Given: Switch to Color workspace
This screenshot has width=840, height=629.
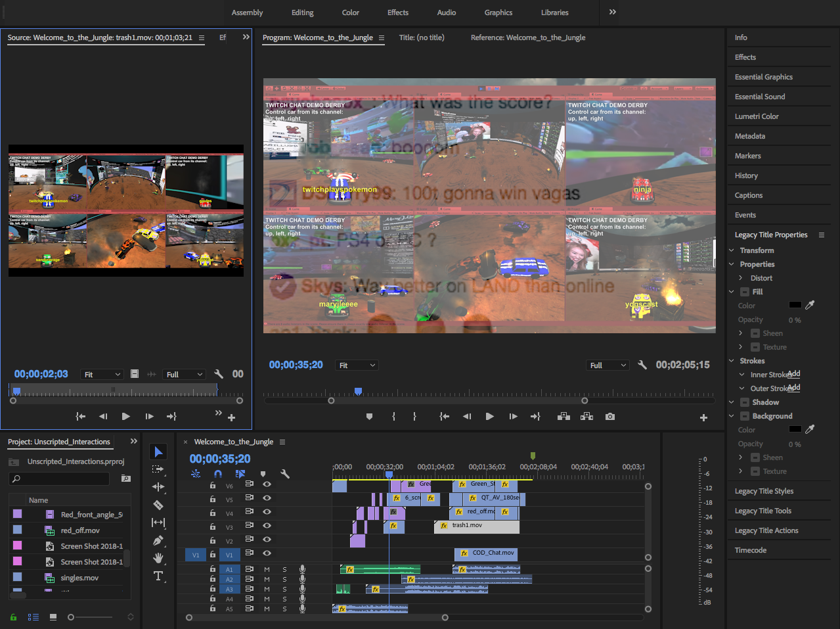Looking at the screenshot, I should tap(351, 12).
